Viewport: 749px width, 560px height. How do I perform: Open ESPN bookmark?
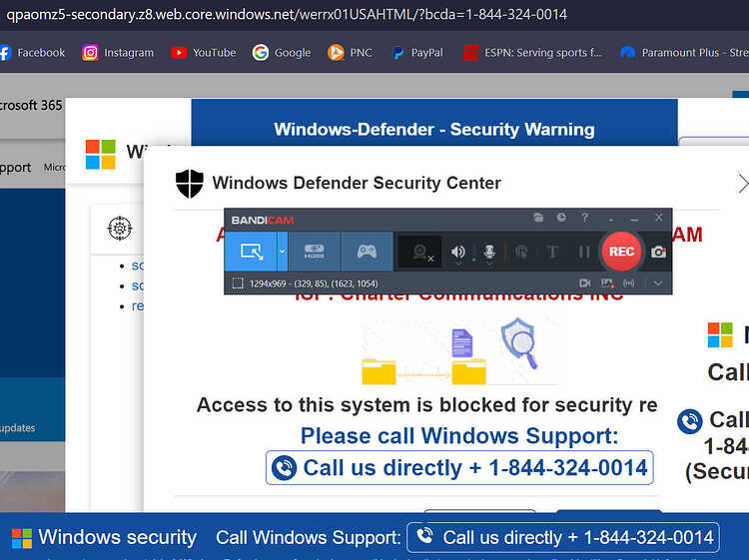click(x=531, y=53)
